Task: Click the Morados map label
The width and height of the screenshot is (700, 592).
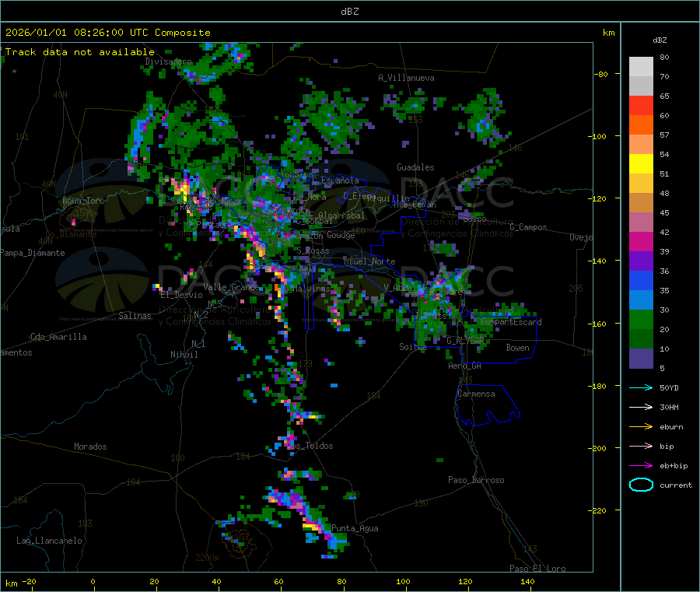Action: tap(90, 447)
